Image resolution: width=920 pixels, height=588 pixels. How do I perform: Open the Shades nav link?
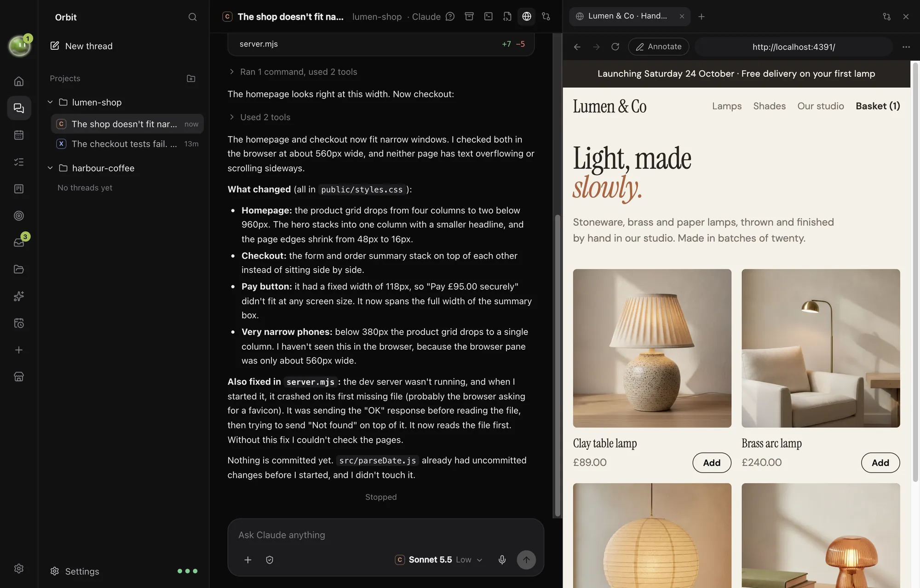coord(769,106)
